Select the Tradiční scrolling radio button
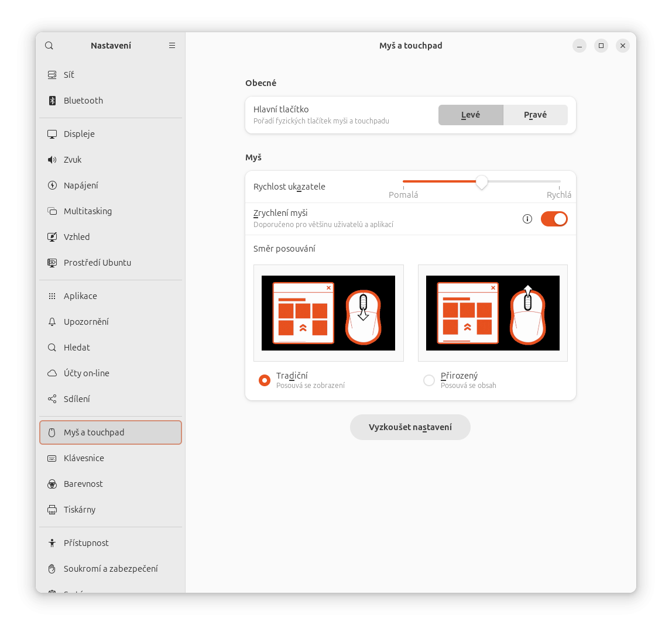This screenshot has width=672, height=632. coord(265,380)
